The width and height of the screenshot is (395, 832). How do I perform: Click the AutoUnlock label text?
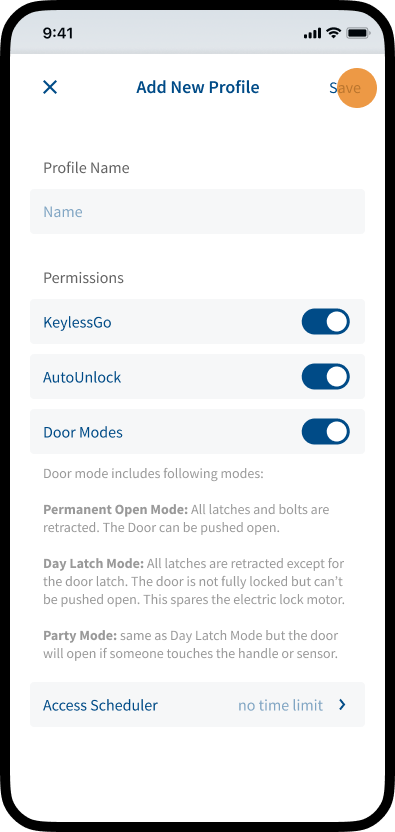tap(82, 377)
